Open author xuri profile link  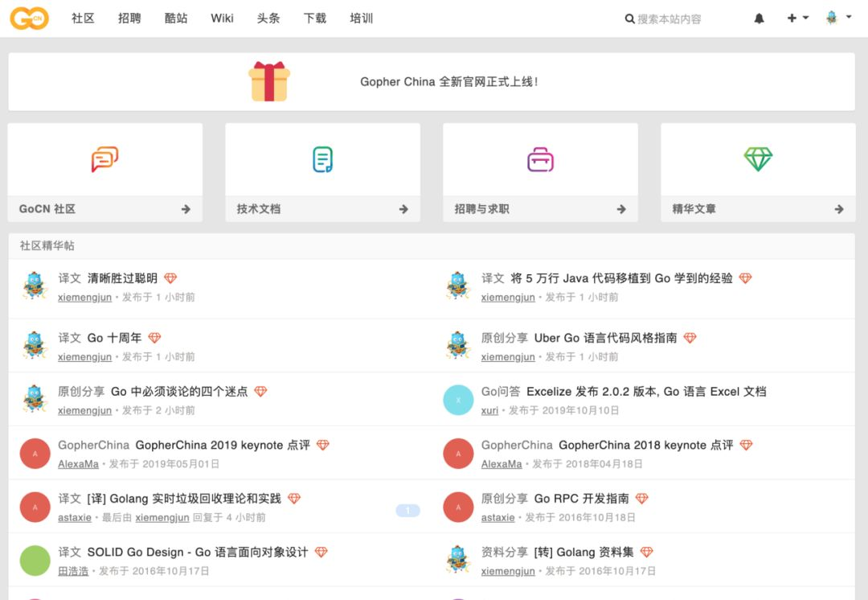point(489,410)
